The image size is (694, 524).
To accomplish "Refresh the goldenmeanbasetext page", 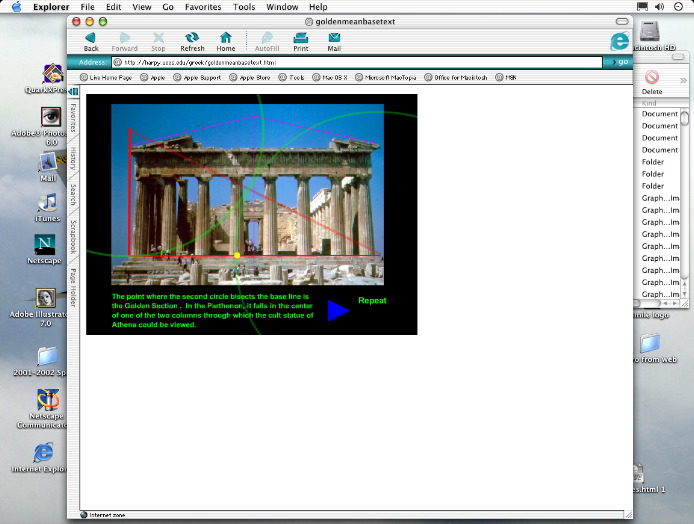I will click(192, 42).
